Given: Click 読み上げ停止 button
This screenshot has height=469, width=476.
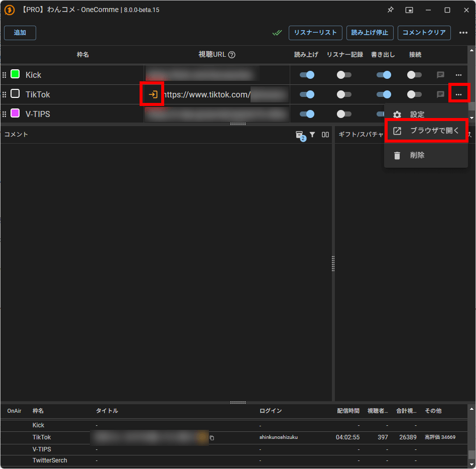Looking at the screenshot, I should coord(370,33).
